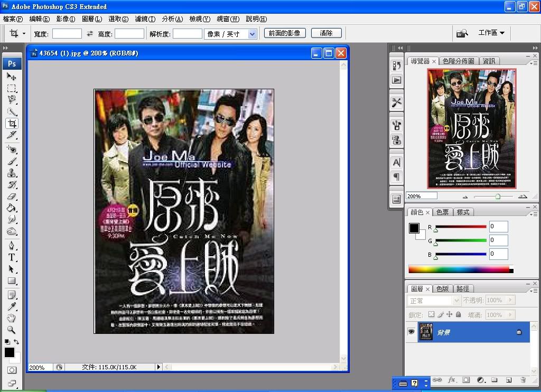Image resolution: width=541 pixels, height=392 pixels.
Task: Select the Path Selection tool
Action: pyautogui.click(x=12, y=269)
